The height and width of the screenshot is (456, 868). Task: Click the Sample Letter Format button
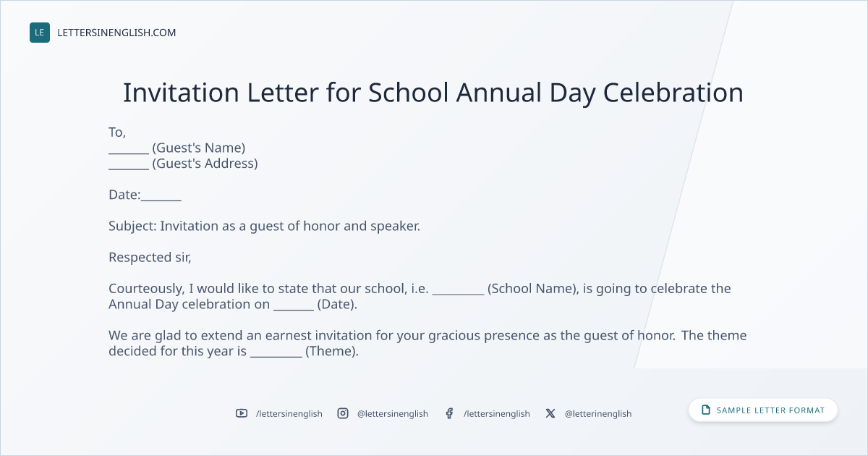coord(763,410)
